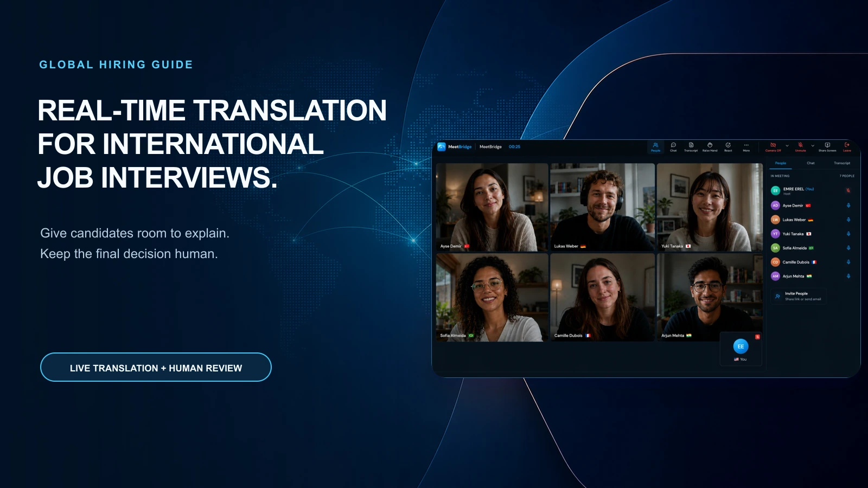Select Sofia Almeida's video tile
868x488 pixels.
coord(492,297)
